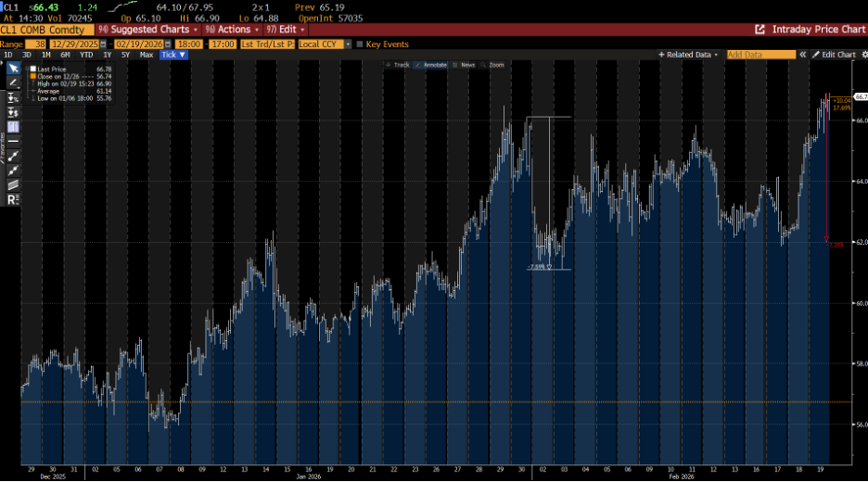Expand the Tick interval dropdown
The image size is (868, 482).
(173, 55)
